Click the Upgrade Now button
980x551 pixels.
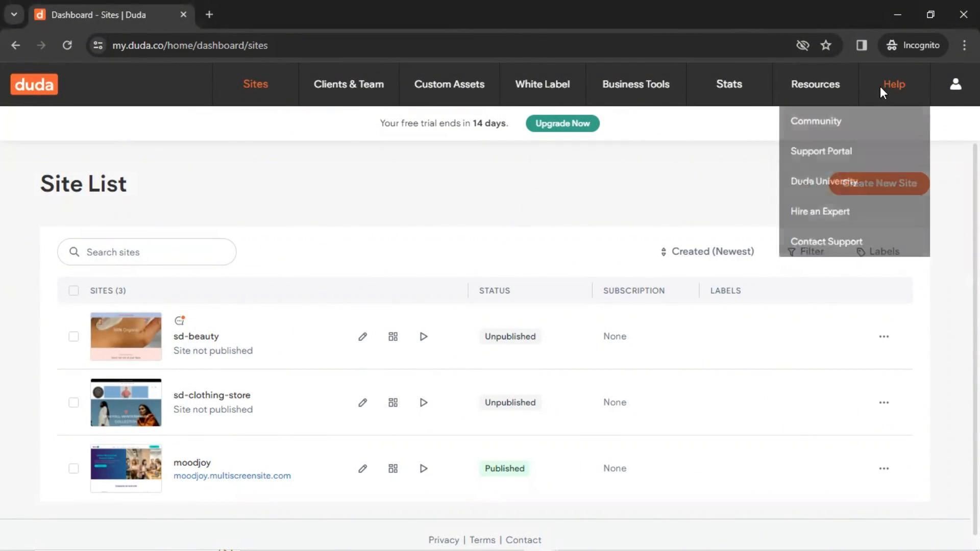pos(562,123)
